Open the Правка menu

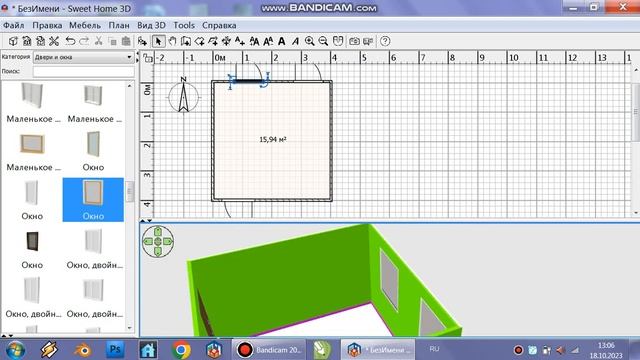[47, 25]
